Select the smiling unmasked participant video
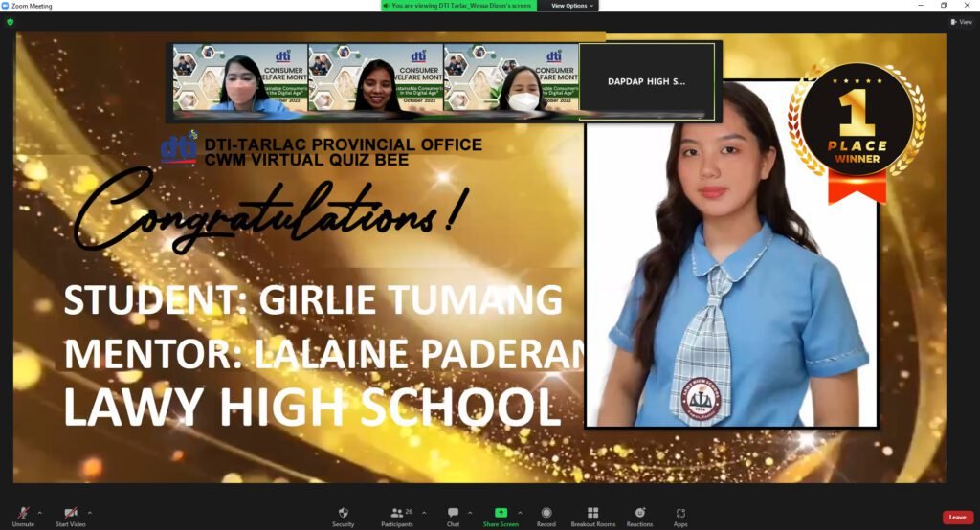The height and width of the screenshot is (530, 980). coord(375,77)
